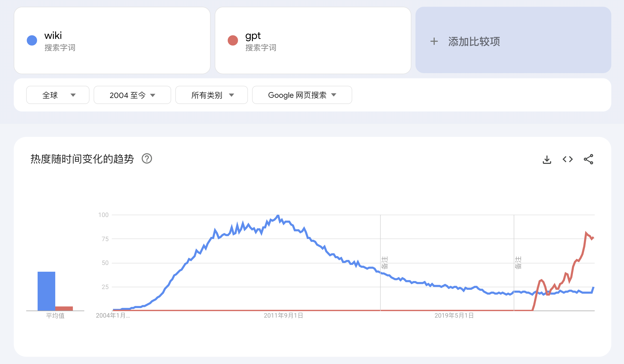Edit the wiki search term card
The height and width of the screenshot is (364, 624).
[112, 40]
